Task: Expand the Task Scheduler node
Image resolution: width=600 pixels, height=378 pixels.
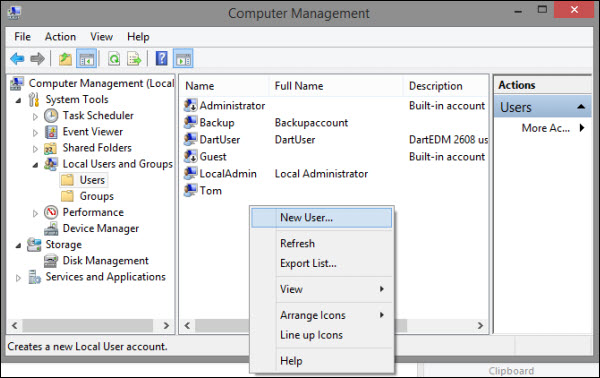Action: [x=35, y=116]
